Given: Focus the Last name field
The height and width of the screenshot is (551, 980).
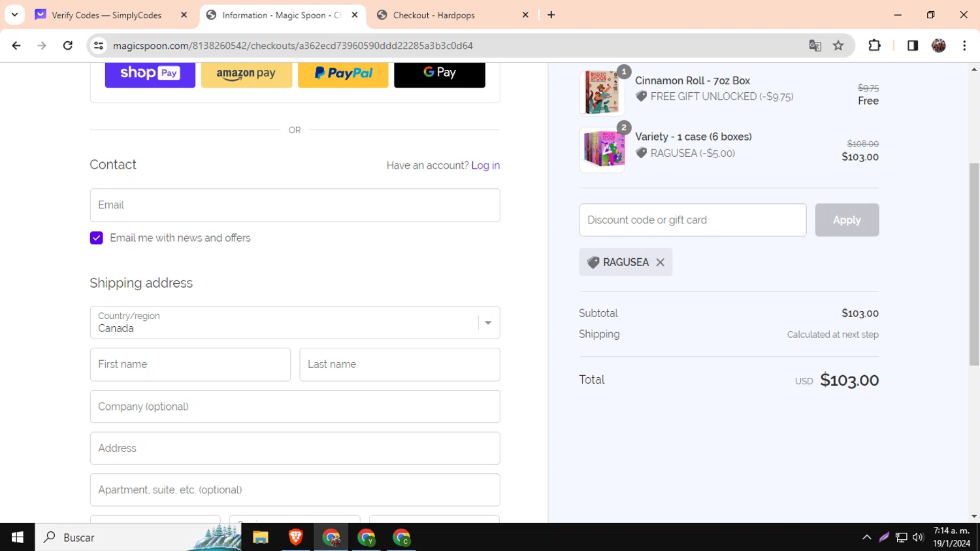Looking at the screenshot, I should (x=400, y=365).
